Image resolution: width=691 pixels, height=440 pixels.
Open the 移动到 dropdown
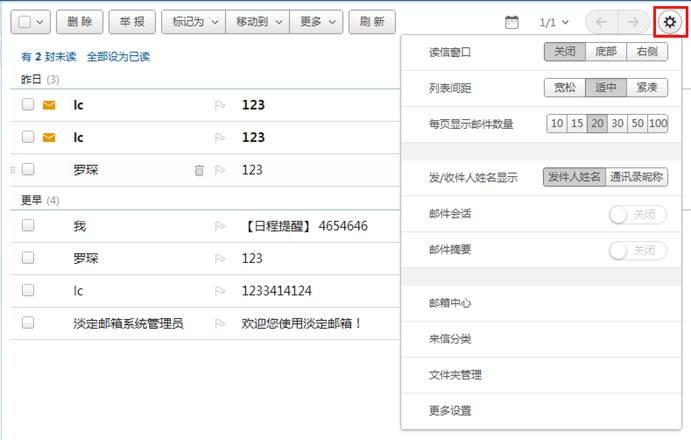(x=257, y=22)
